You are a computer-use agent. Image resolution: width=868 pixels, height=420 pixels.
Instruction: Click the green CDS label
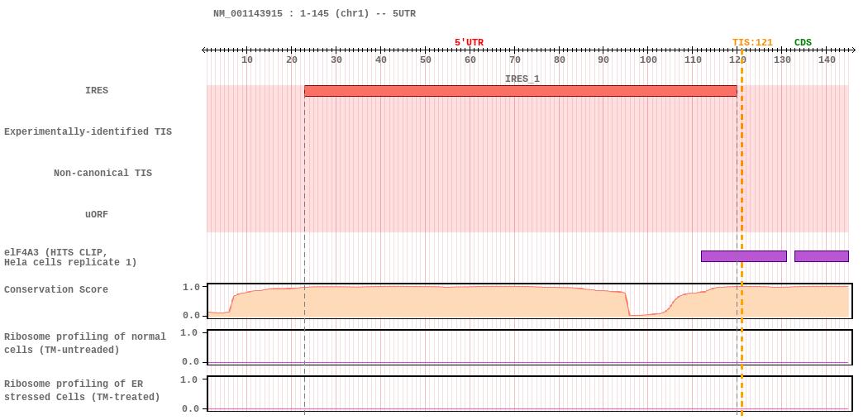803,43
